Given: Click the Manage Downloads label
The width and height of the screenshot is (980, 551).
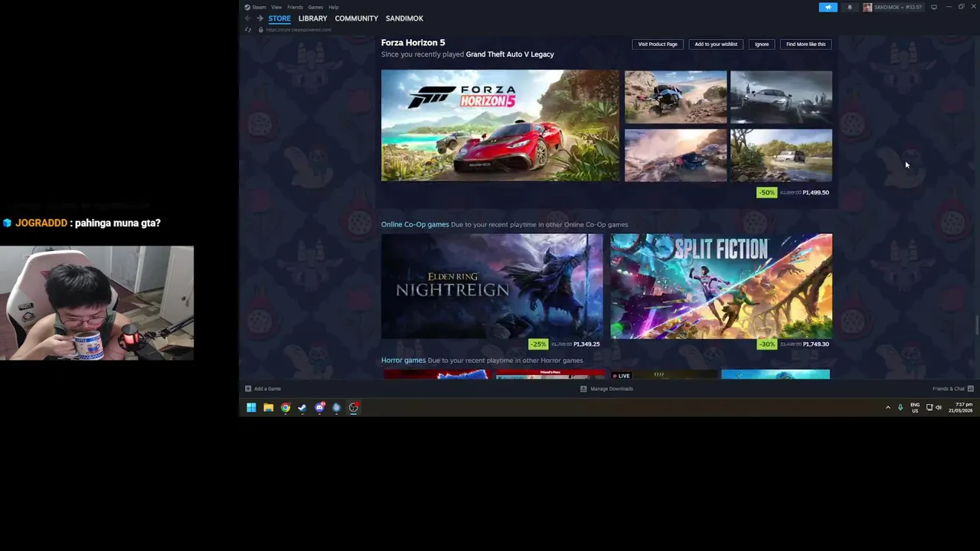Looking at the screenshot, I should coord(612,389).
